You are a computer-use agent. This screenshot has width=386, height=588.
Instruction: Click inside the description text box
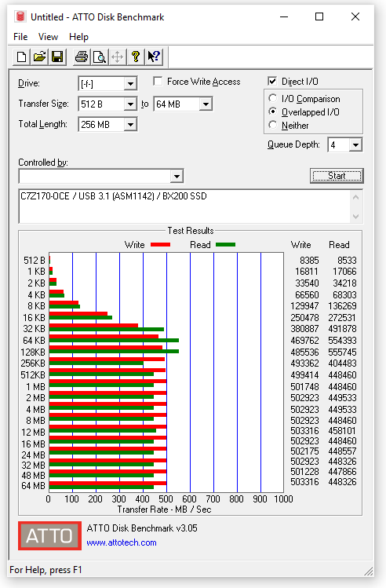pyautogui.click(x=184, y=206)
